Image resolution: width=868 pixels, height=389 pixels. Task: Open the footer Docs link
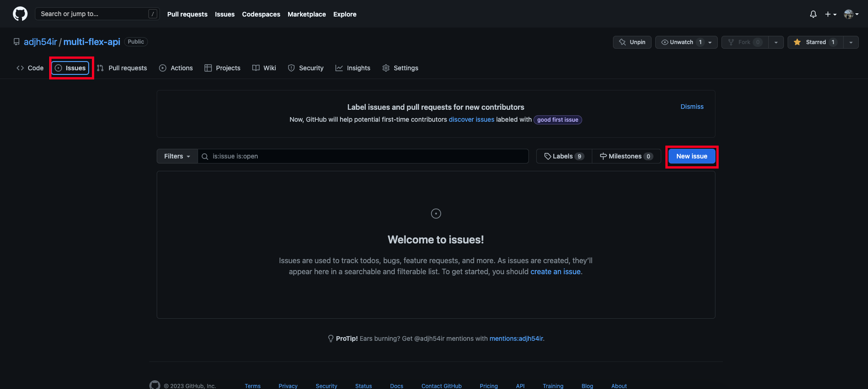pos(397,386)
